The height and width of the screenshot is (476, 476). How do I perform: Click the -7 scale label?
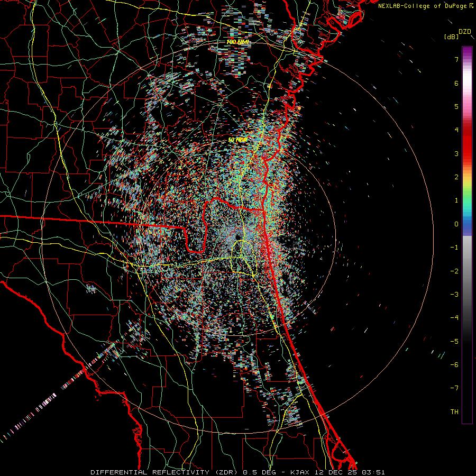pos(454,388)
